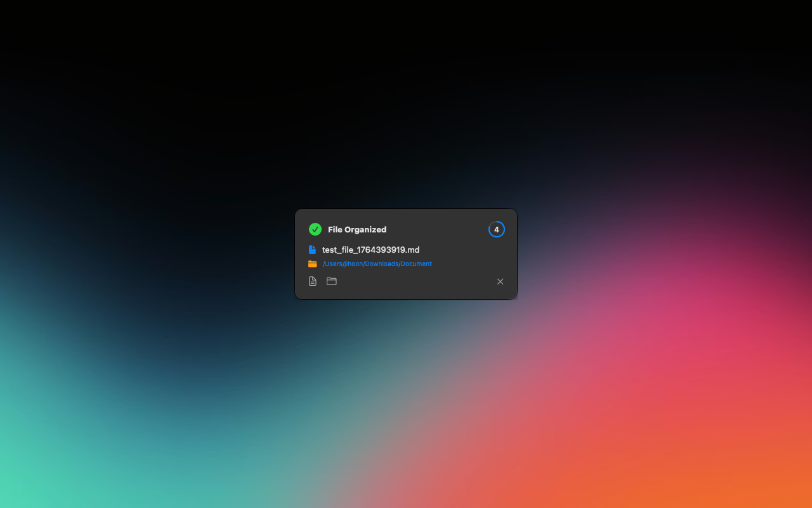This screenshot has width=812, height=508.
Task: Click the blue .md file type icon
Action: [312, 250]
